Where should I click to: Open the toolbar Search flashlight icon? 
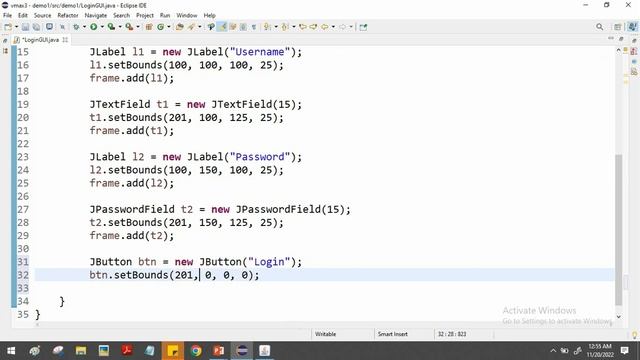tap(211, 27)
